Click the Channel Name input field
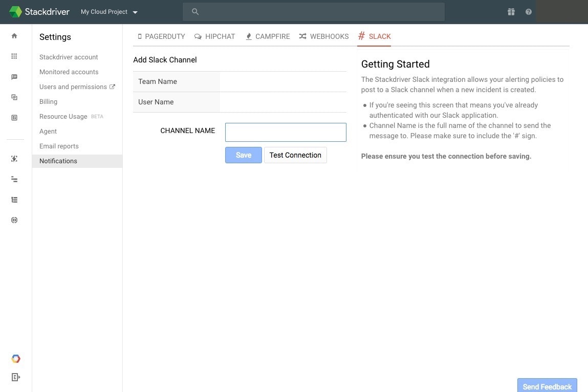Viewport: 588px width, 392px height. tap(286, 132)
